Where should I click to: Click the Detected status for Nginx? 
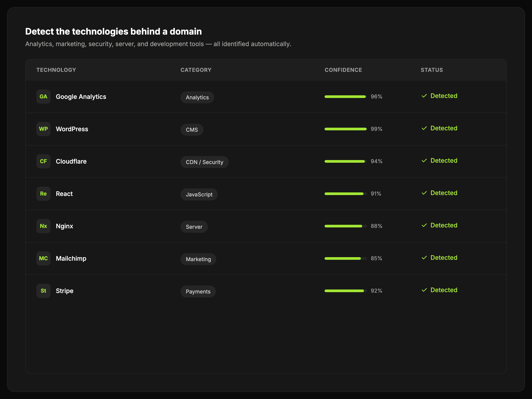pos(444,225)
